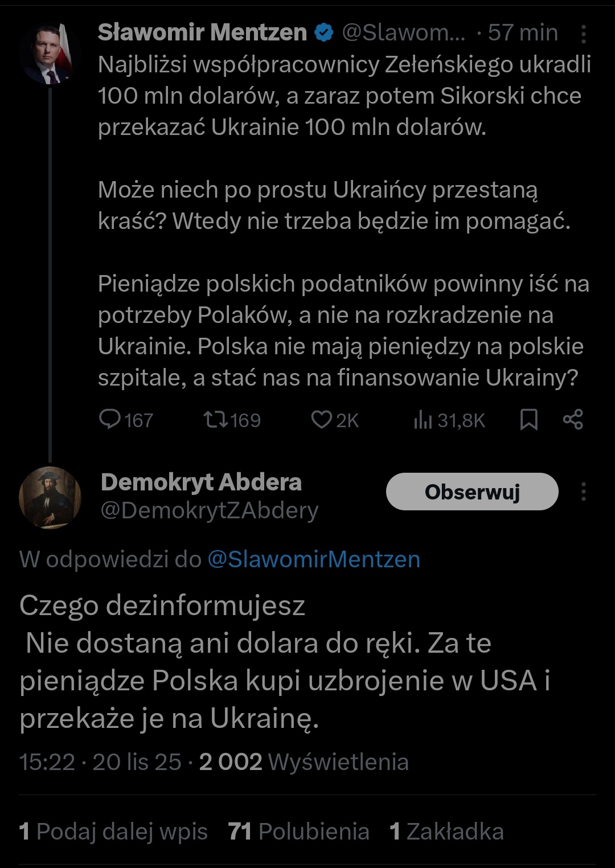This screenshot has height=868, width=615.
Task: Open the @DemokrytZAbdery handle
Action: pos(210,510)
